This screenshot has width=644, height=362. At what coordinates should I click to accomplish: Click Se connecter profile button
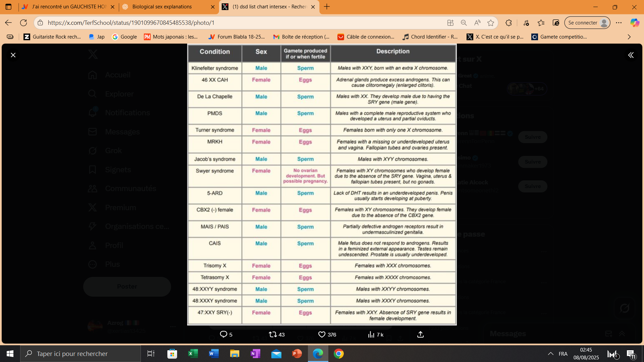[x=587, y=23]
